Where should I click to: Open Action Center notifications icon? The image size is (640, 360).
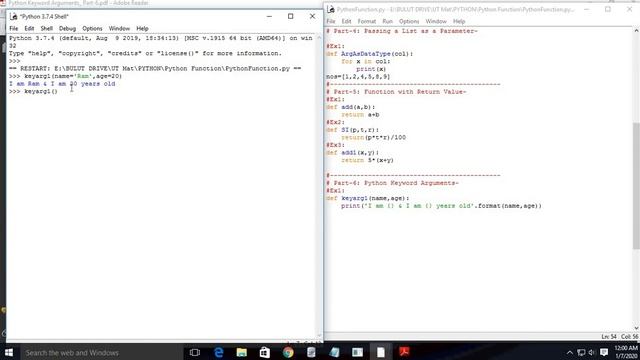click(x=604, y=353)
